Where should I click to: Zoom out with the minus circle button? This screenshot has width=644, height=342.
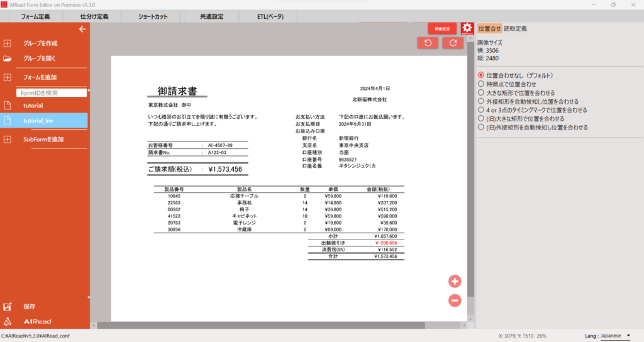(x=455, y=301)
